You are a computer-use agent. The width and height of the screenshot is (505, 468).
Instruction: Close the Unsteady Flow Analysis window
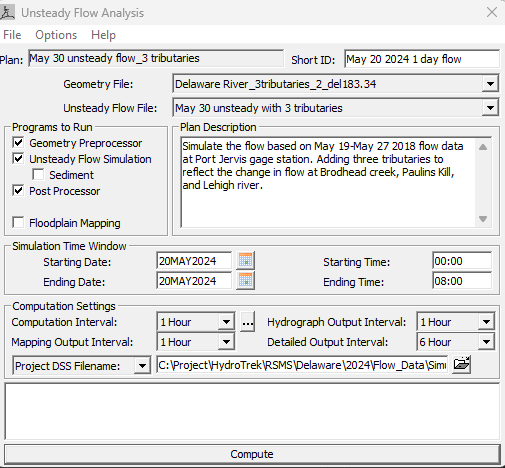point(492,12)
